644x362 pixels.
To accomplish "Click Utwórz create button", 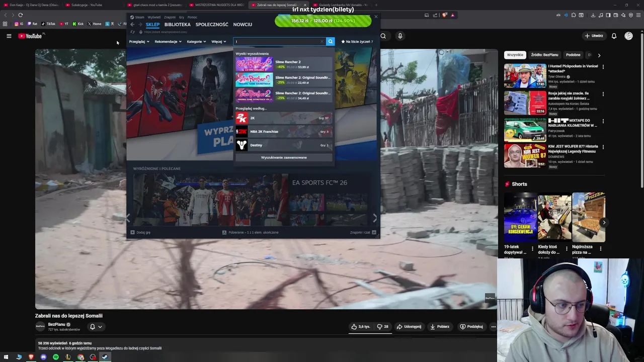I will coord(594,36).
